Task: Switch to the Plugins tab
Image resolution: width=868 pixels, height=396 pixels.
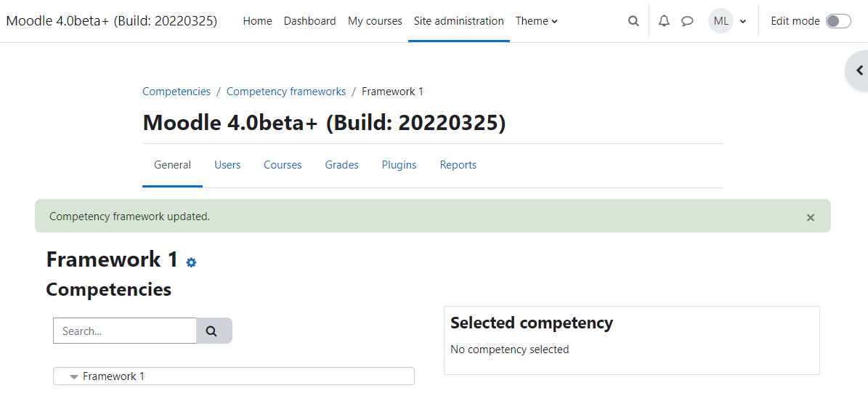Action: coord(399,165)
